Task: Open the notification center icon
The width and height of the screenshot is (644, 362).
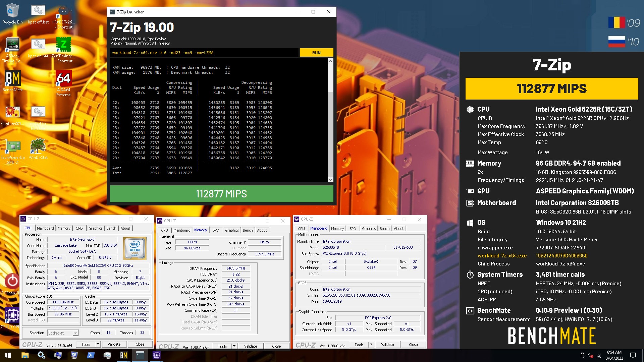Action: click(633, 355)
